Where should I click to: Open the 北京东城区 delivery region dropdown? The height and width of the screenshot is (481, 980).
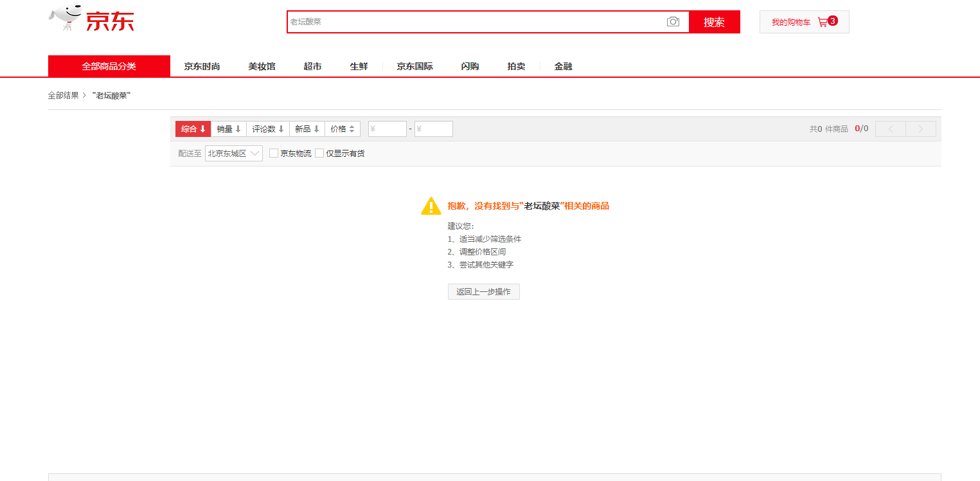click(234, 154)
